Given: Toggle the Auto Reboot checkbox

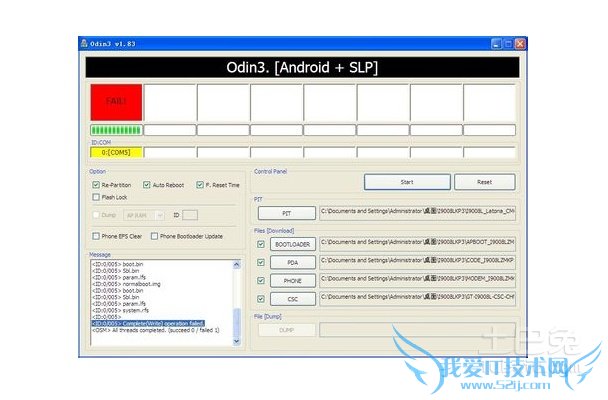Looking at the screenshot, I should point(147,184).
